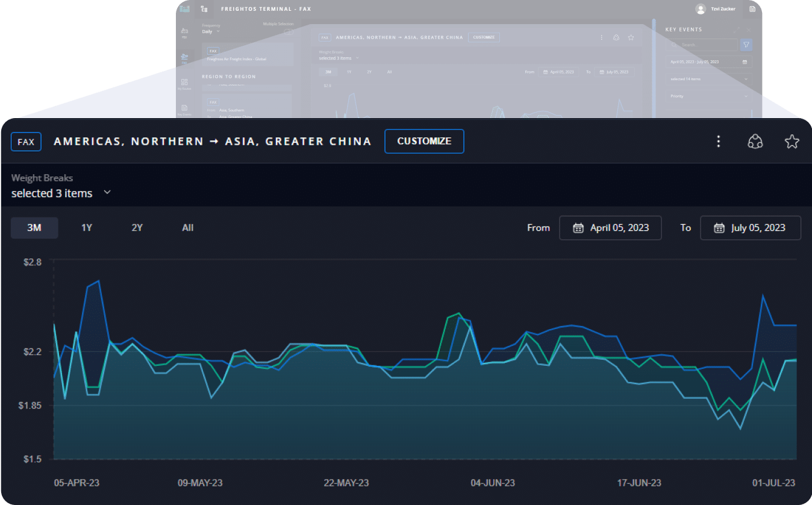The image size is (812, 505).
Task: Mark the route as favorite with star
Action: click(x=792, y=142)
